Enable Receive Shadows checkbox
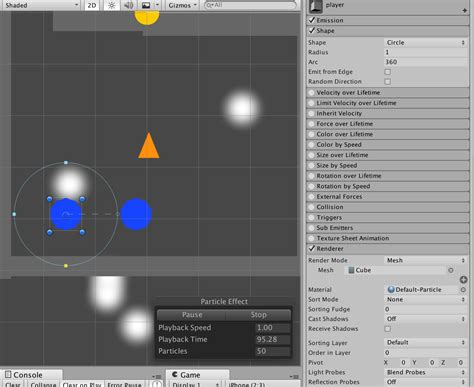474x387 pixels. pos(388,329)
